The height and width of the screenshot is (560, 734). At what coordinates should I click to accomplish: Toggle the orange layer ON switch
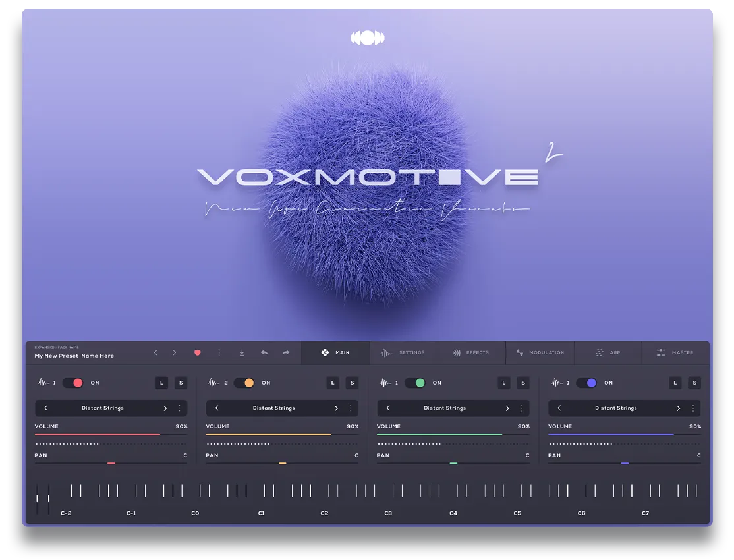(244, 383)
